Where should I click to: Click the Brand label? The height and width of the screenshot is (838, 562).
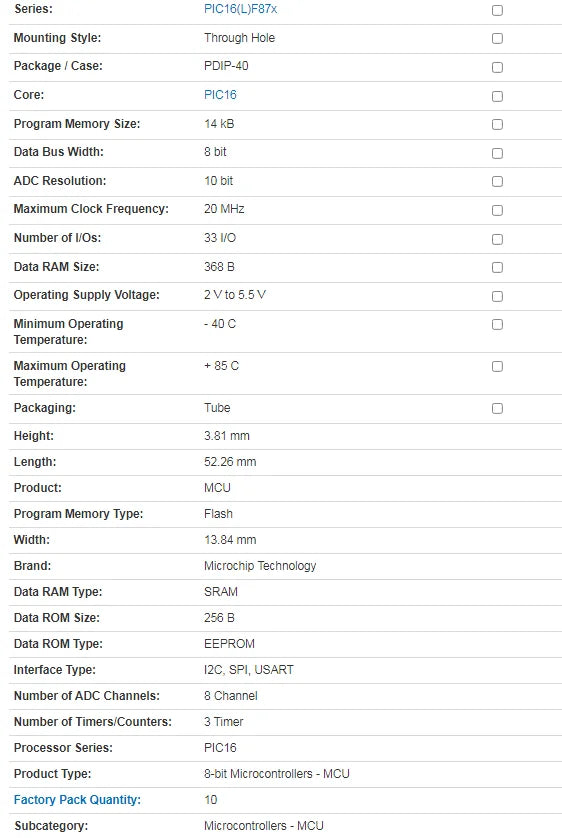[32, 565]
